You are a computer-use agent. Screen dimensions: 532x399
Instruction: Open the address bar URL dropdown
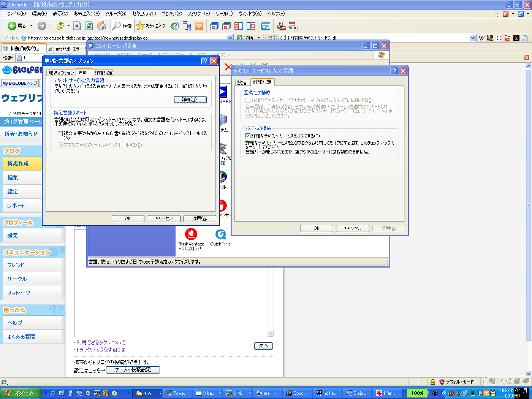pyautogui.click(x=230, y=38)
